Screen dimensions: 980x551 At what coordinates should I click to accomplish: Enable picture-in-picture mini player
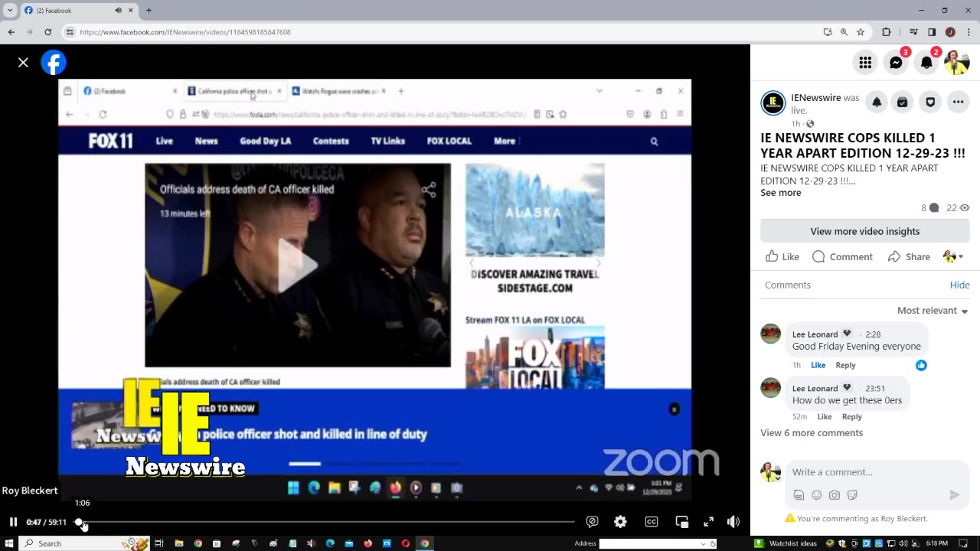click(681, 522)
